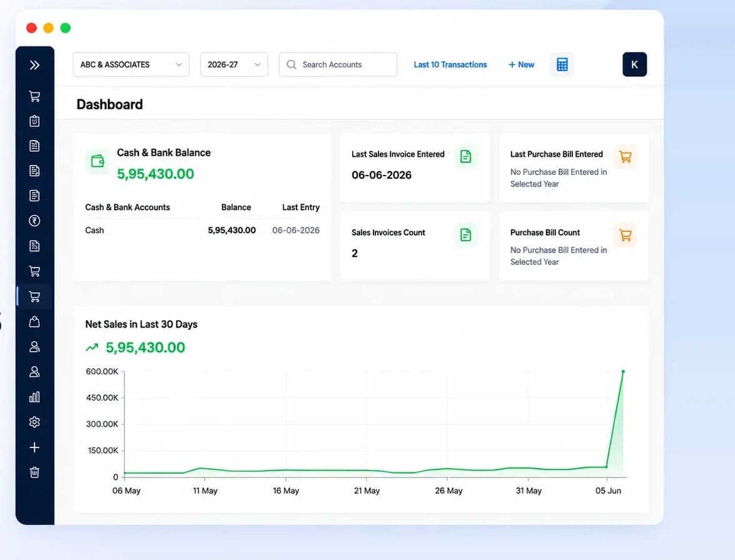Open the settings gear sidebar icon

coord(34,422)
